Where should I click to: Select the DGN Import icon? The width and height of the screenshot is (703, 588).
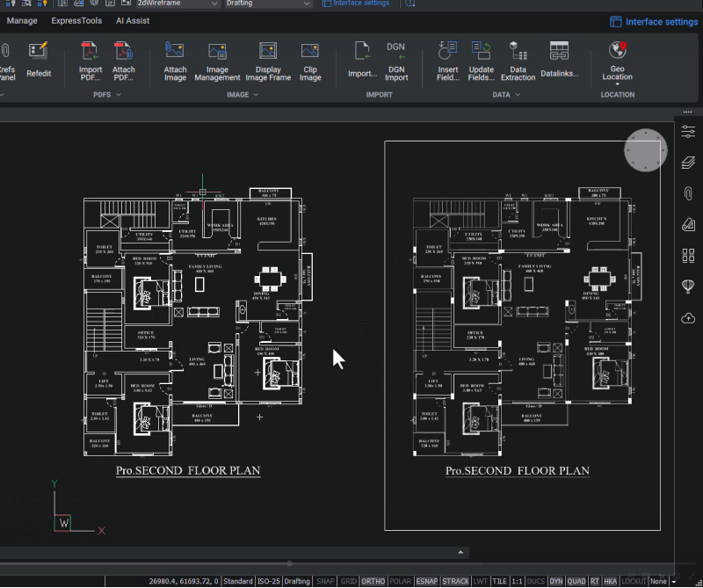pyautogui.click(x=396, y=61)
